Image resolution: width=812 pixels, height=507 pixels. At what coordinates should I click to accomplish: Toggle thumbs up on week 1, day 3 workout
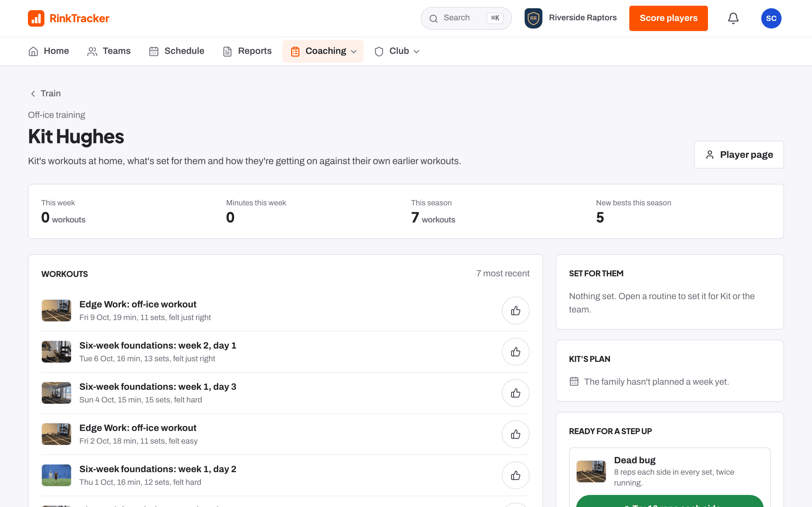click(515, 393)
